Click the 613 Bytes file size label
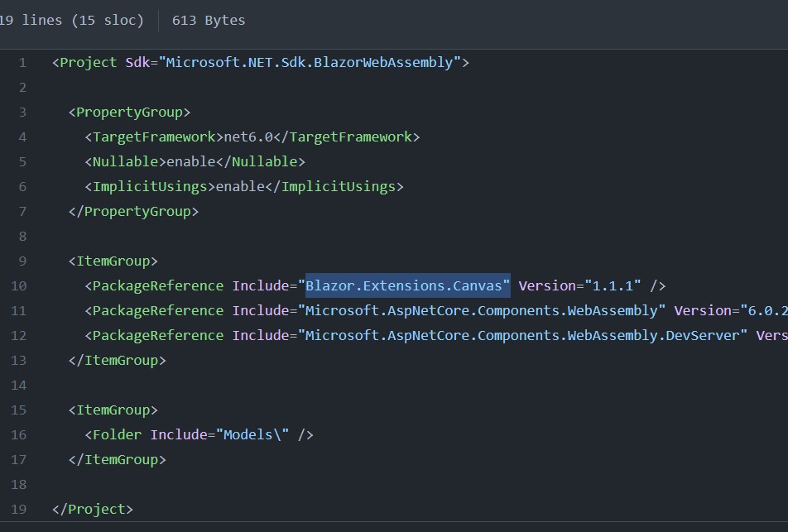The width and height of the screenshot is (788, 532). pyautogui.click(x=209, y=21)
